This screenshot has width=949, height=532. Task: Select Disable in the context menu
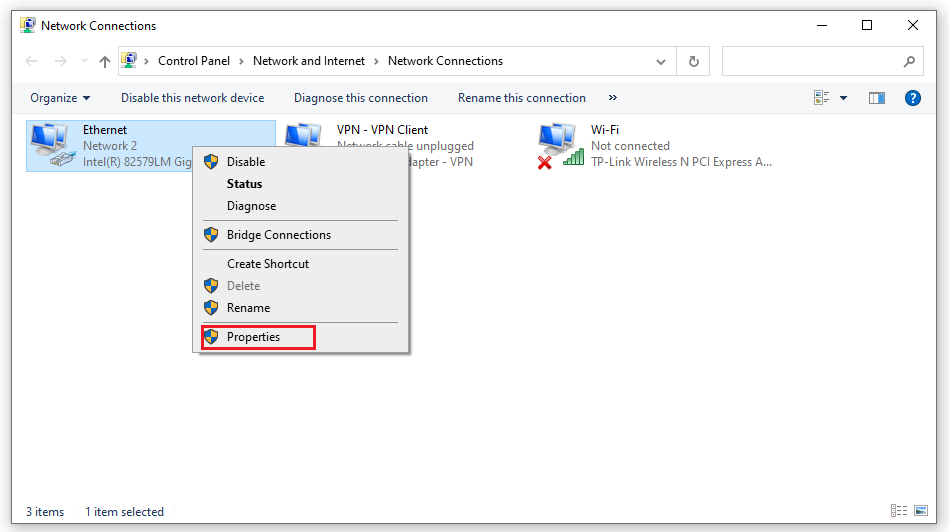[x=246, y=162]
